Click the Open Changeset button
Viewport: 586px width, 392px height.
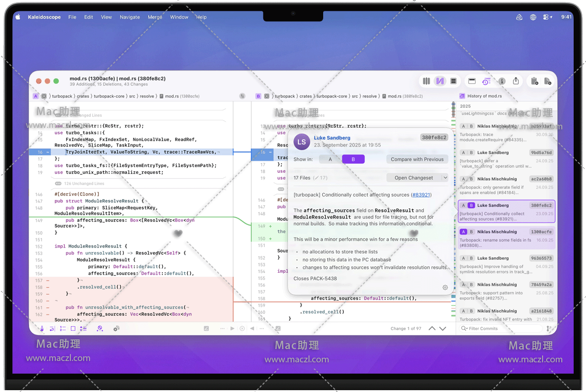(414, 178)
